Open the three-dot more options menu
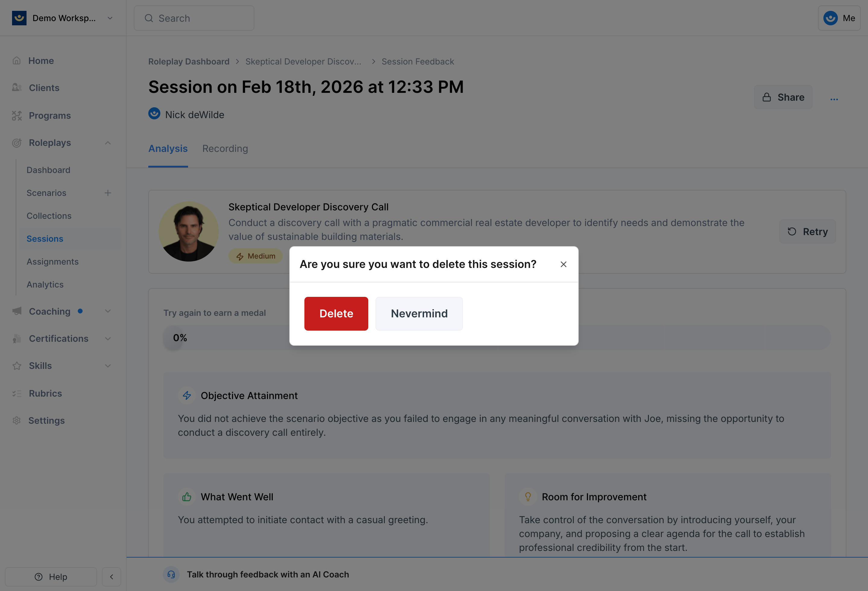 click(x=834, y=99)
